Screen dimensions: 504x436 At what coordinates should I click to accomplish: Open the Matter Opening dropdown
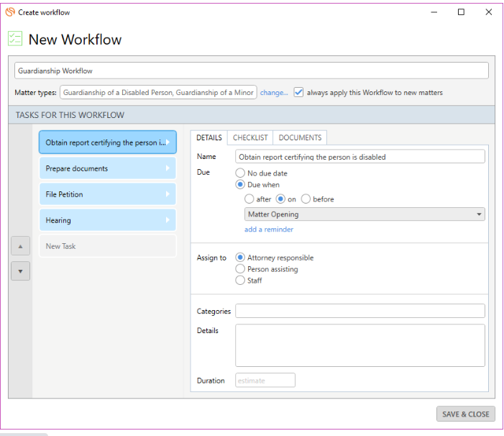coord(365,214)
